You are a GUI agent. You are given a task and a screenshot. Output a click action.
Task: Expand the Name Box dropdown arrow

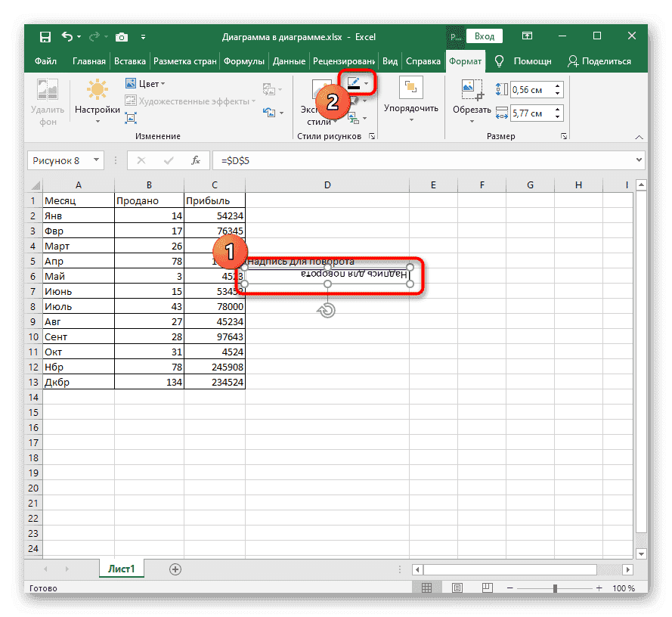click(x=96, y=160)
